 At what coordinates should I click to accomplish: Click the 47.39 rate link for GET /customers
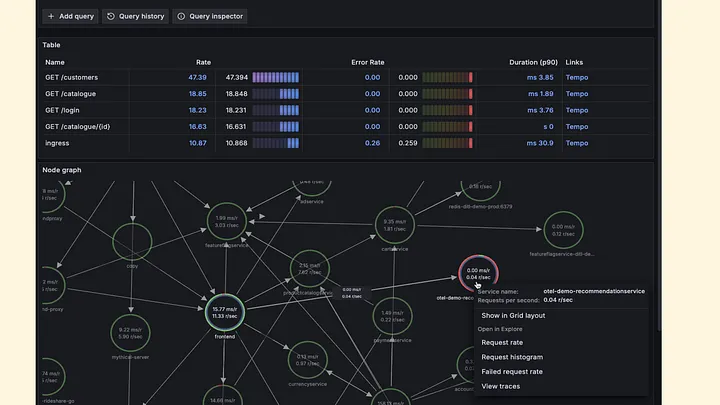(x=197, y=78)
